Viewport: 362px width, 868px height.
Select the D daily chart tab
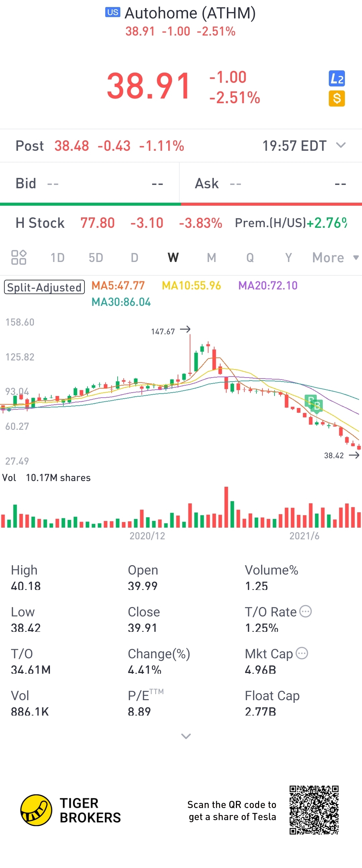coord(134,257)
